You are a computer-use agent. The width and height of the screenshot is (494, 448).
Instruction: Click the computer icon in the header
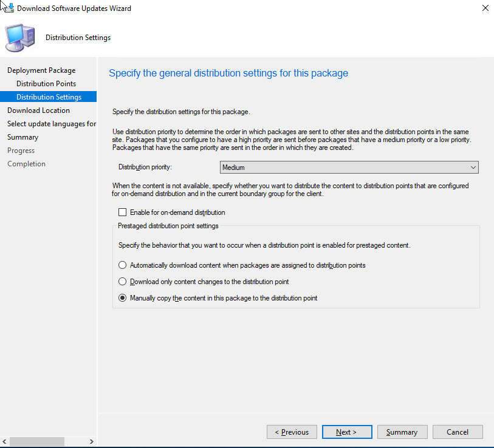[x=21, y=38]
